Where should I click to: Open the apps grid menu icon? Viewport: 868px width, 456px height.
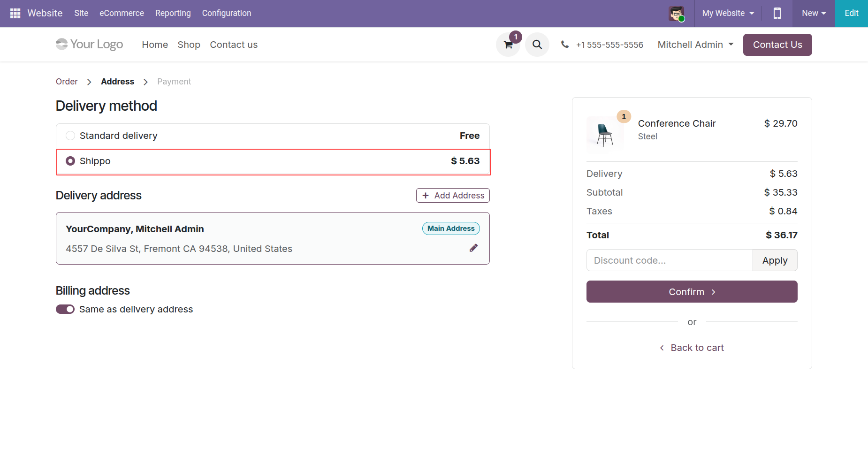15,13
